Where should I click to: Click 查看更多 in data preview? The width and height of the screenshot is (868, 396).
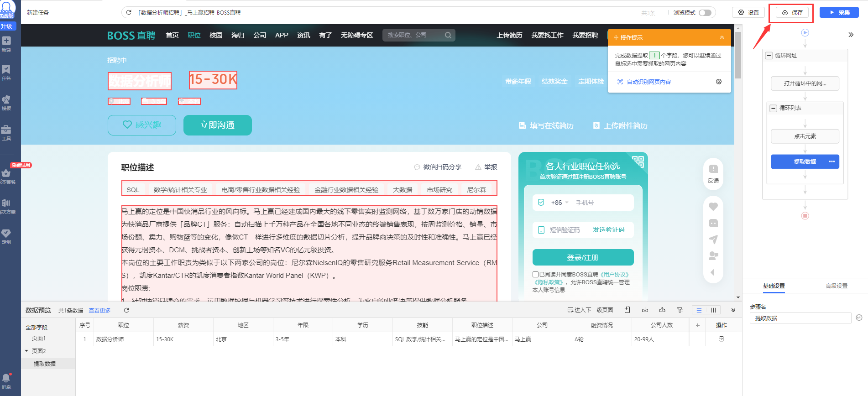(99, 310)
